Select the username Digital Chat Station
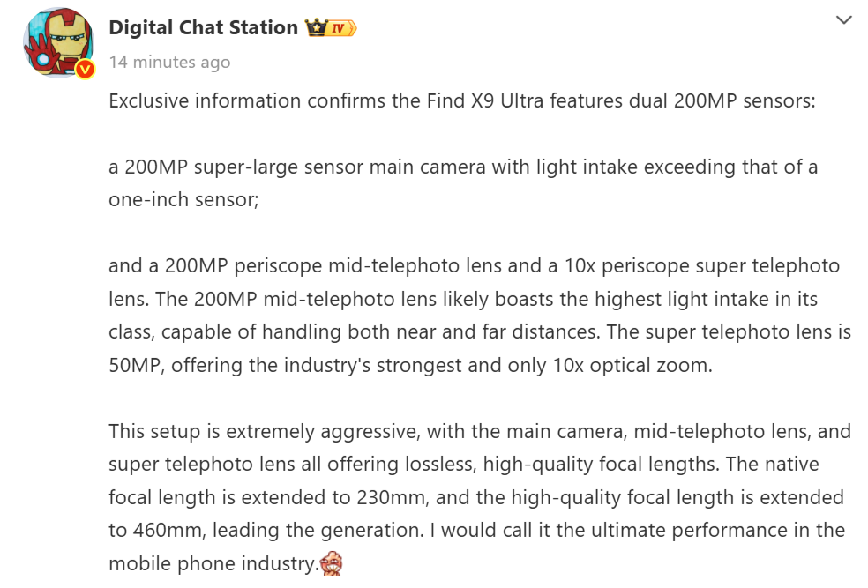 [203, 27]
